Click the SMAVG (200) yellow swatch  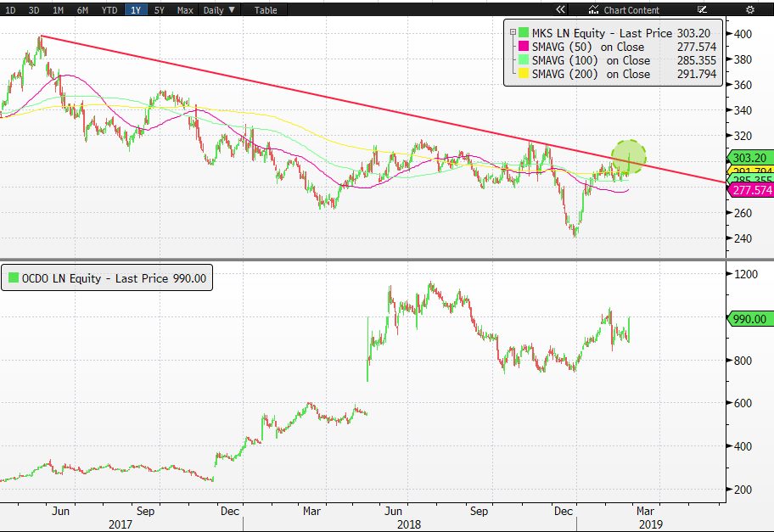pyautogui.click(x=524, y=74)
